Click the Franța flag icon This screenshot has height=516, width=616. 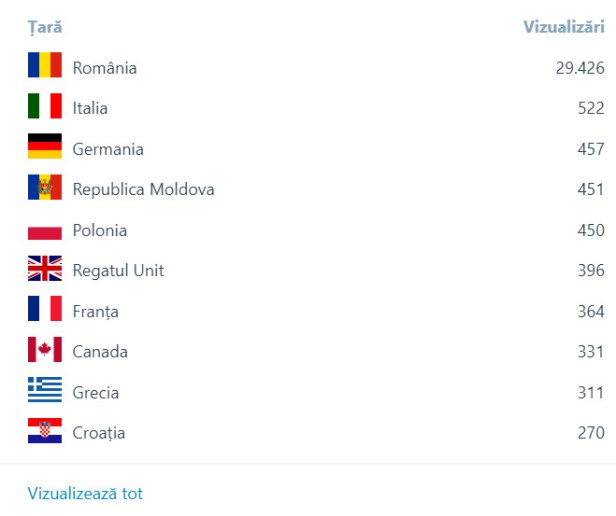(45, 311)
